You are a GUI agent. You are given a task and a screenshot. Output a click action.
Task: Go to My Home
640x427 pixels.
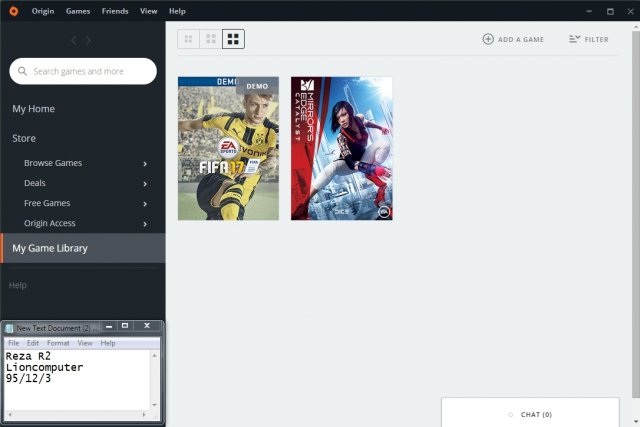point(34,109)
